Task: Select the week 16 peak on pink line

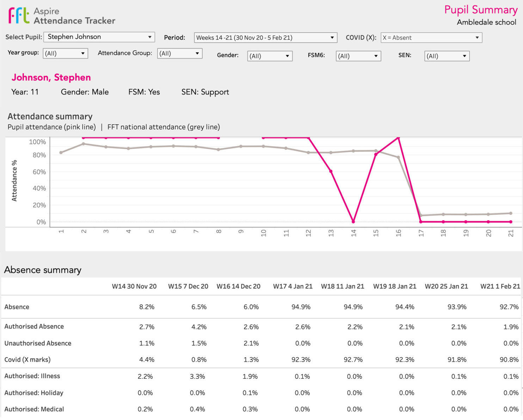Action: pos(399,138)
